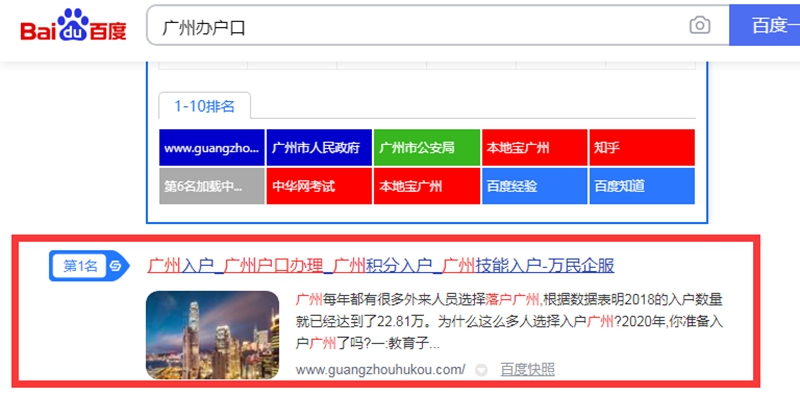
Task: Click the city skyline result thumbnail
Action: coord(212,335)
